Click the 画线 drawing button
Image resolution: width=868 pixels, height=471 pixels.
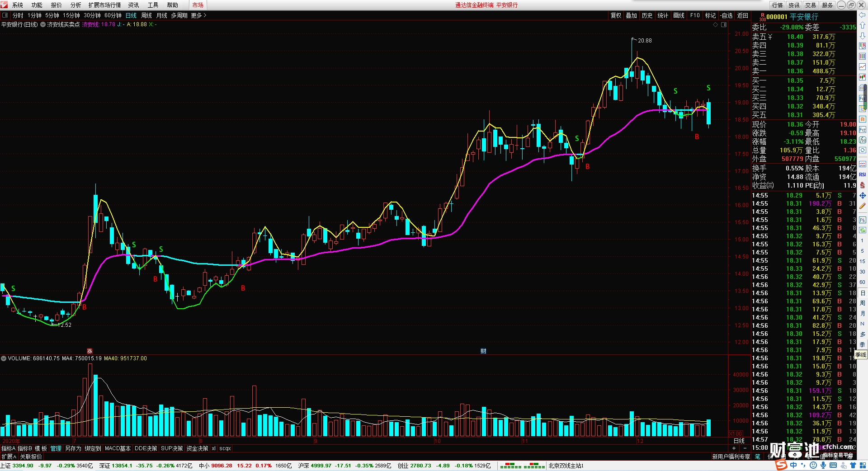[679, 15]
